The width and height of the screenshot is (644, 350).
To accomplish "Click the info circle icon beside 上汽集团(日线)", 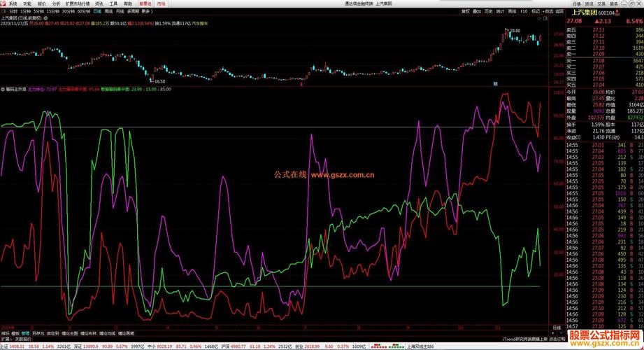I will 45,18.
